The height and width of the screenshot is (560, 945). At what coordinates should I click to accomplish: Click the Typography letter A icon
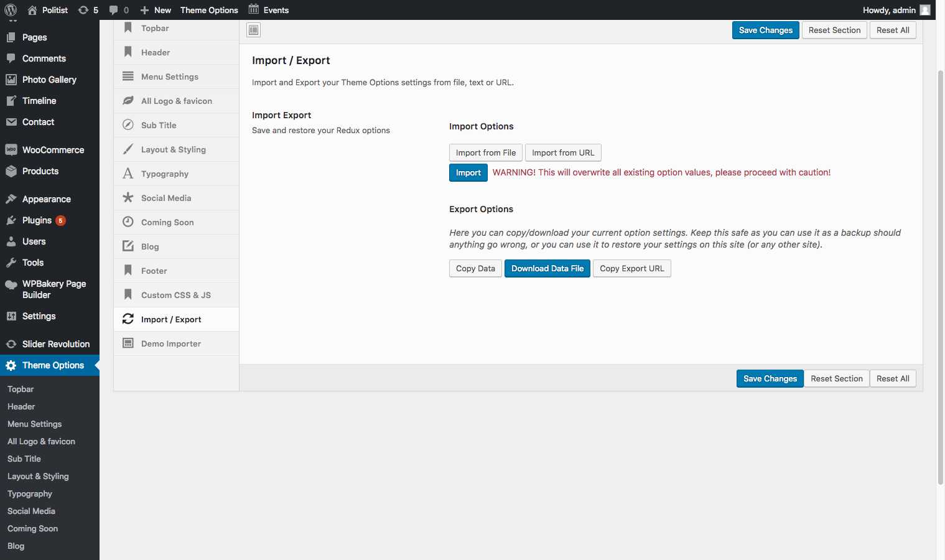128,174
